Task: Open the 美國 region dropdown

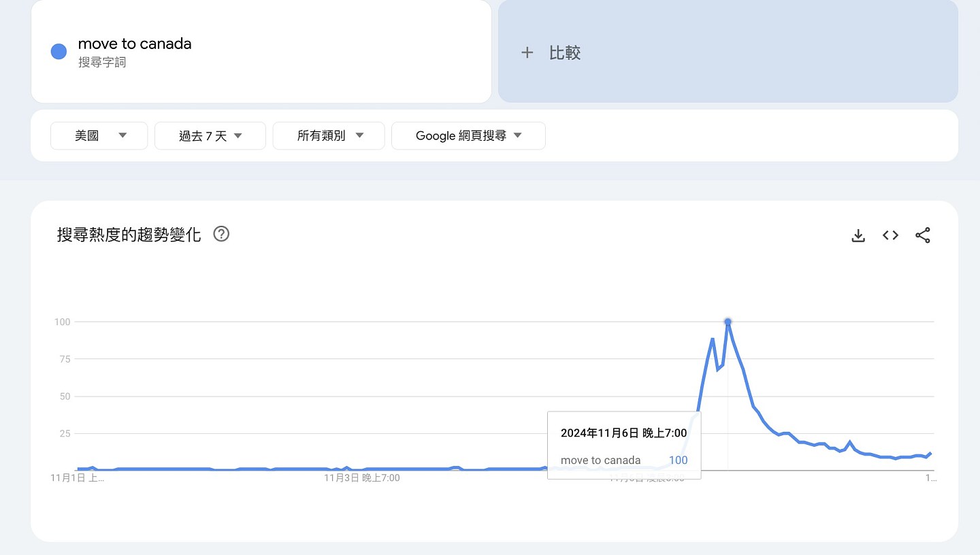Action: (99, 135)
